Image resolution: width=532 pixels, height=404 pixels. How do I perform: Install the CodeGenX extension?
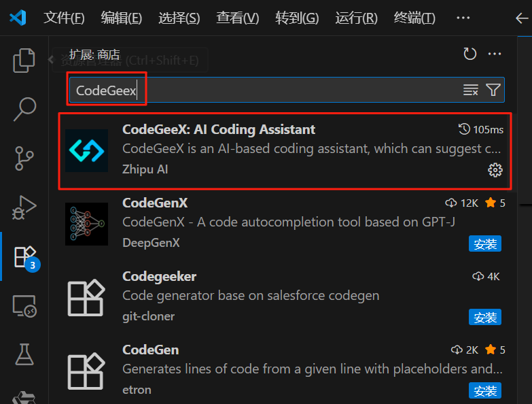click(485, 243)
